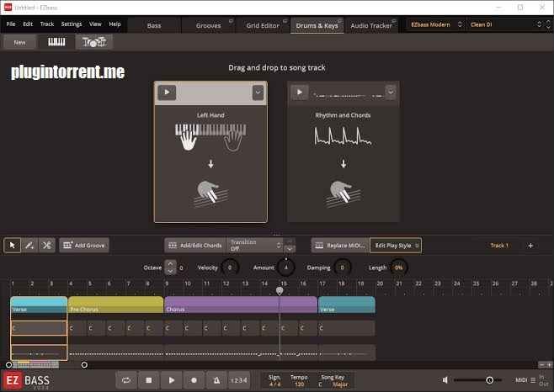Select the Chorus song block
554x392 pixels.
coord(241,305)
